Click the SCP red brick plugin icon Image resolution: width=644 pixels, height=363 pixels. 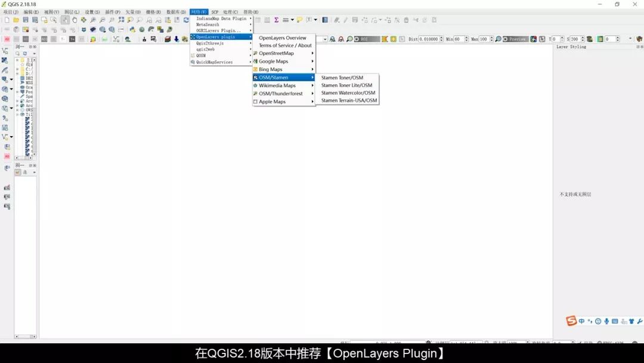pos(168,39)
